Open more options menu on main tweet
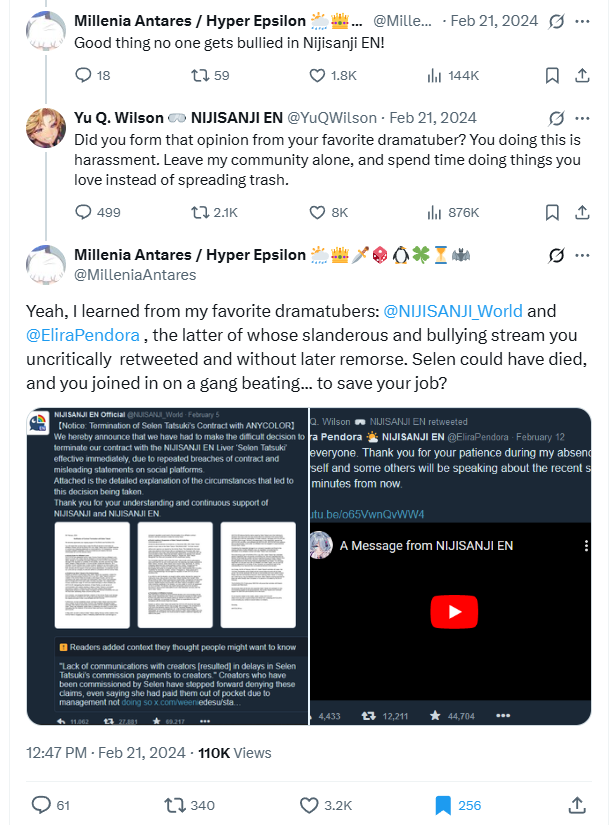The width and height of the screenshot is (610, 825). coord(582,256)
